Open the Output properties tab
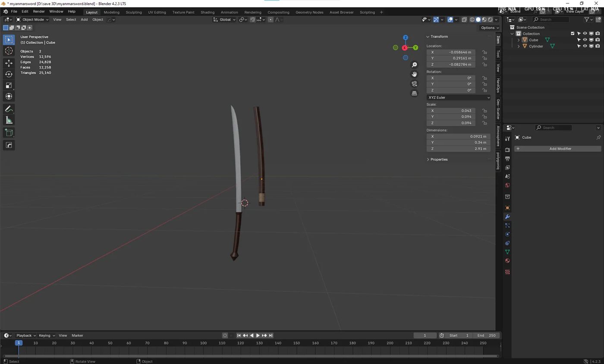Screen dimensions: 604x364 507,159
